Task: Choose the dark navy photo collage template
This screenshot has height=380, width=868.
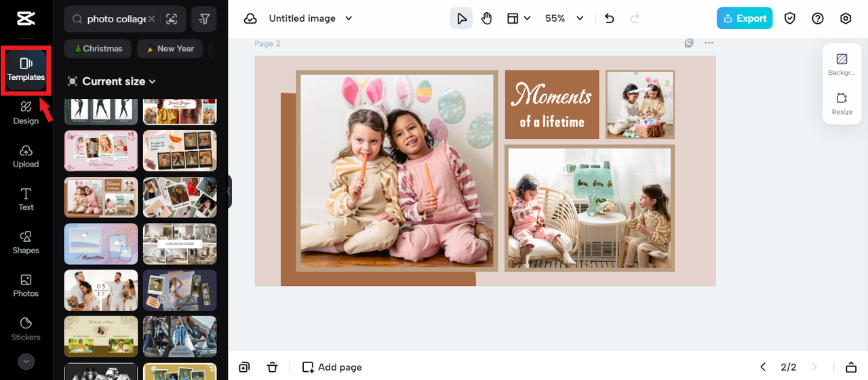Action: point(180,290)
